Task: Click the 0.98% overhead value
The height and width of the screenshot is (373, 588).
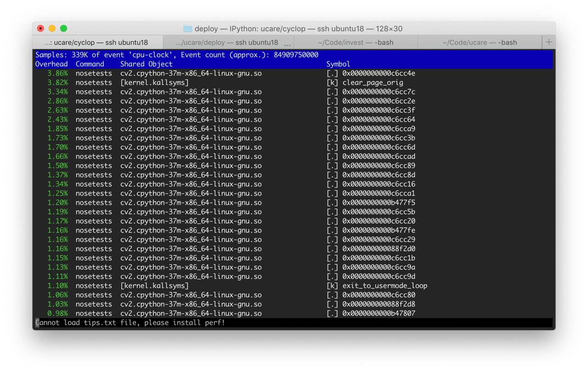Action: pyautogui.click(x=57, y=313)
